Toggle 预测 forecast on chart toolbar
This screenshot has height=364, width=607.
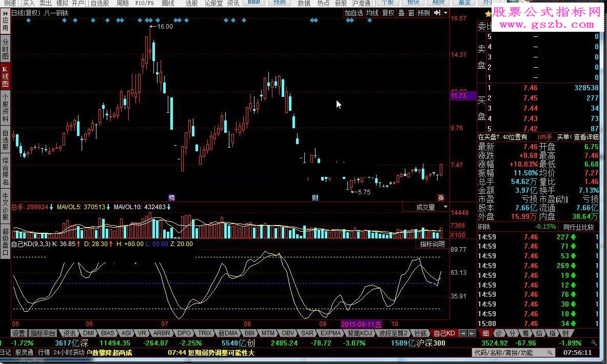[x=424, y=13]
